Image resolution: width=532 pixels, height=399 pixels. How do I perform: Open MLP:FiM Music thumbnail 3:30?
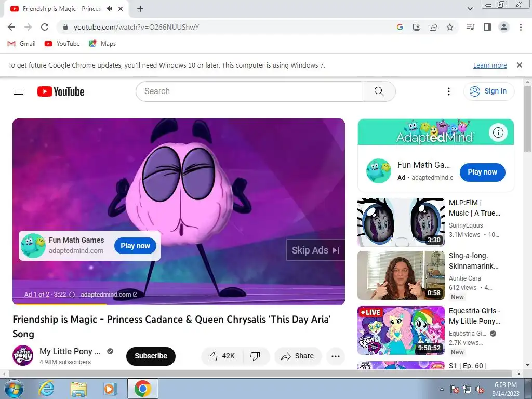401,222
